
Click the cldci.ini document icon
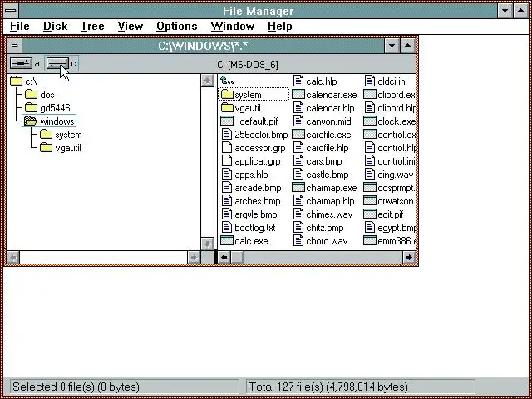pos(370,81)
